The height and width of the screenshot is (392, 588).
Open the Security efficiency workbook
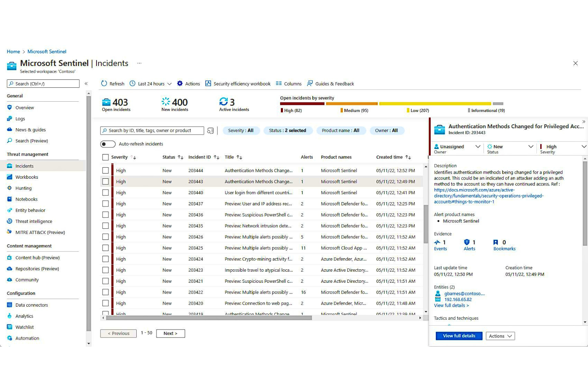238,83
